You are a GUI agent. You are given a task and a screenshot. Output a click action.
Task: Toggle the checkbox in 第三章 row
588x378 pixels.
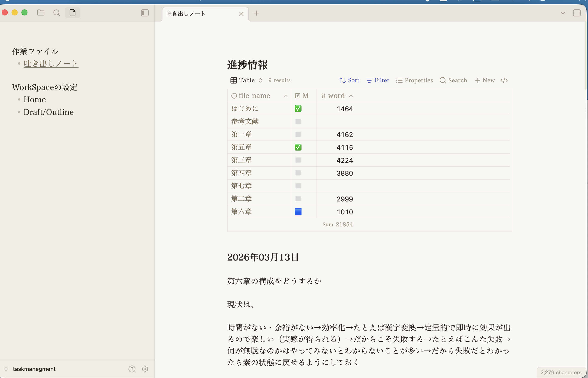coord(298,160)
